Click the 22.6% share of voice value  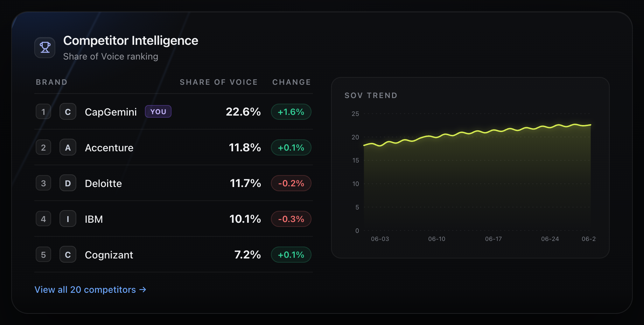coord(243,112)
